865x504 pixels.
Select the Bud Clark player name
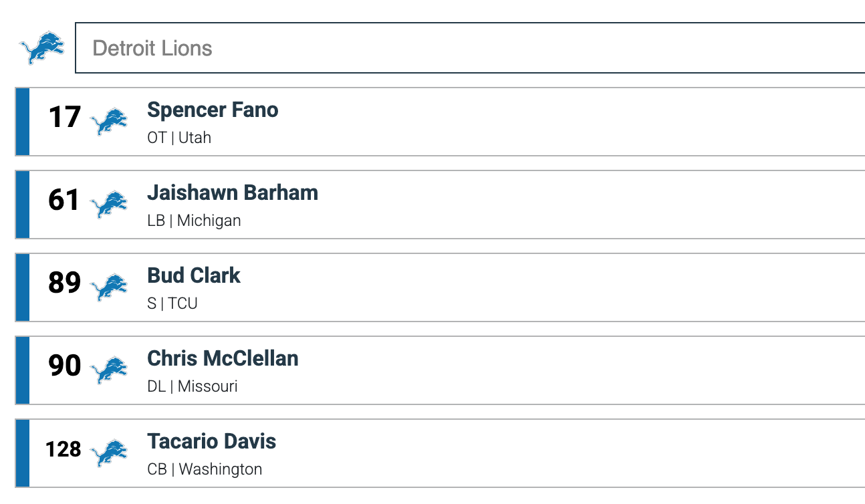pyautogui.click(x=194, y=275)
